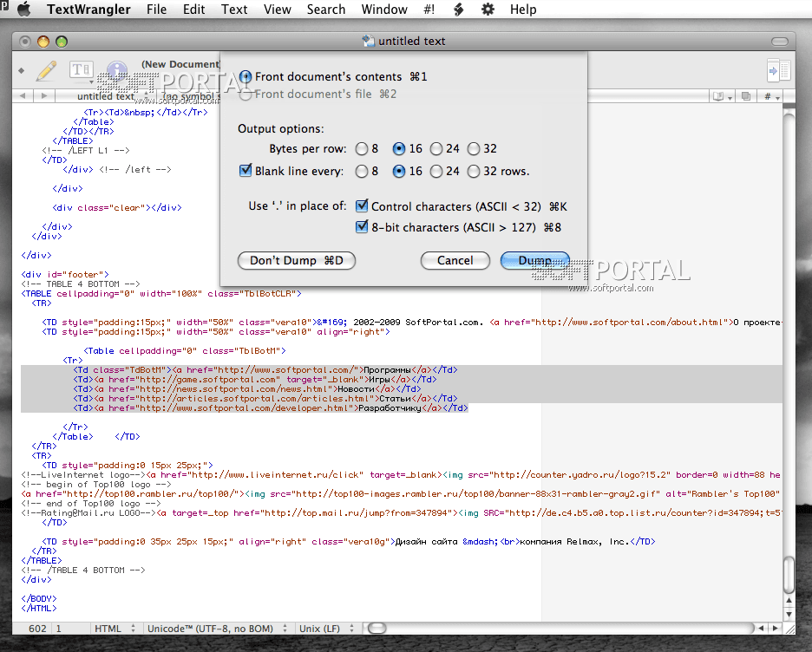
Task: Click the Info toolbar icon
Action: (117, 69)
